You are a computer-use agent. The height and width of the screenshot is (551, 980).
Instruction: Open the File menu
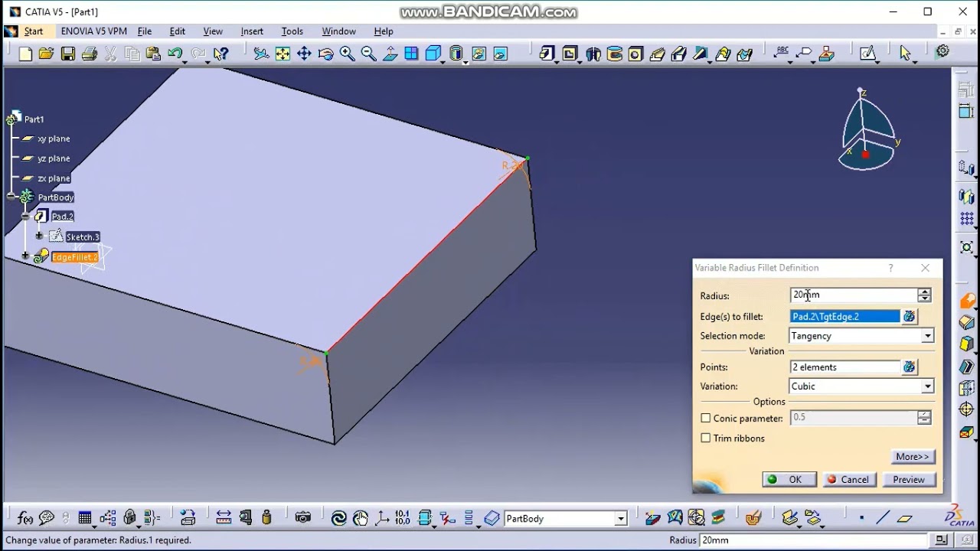coord(145,31)
